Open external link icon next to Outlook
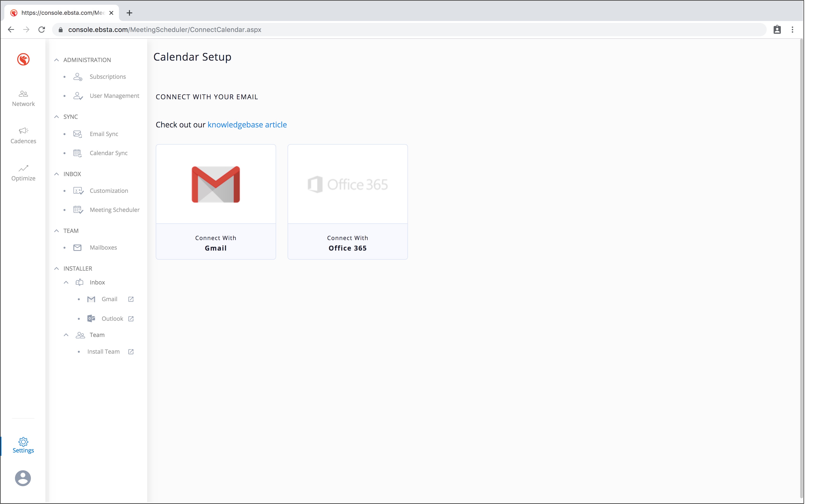814x504 pixels. click(x=131, y=319)
